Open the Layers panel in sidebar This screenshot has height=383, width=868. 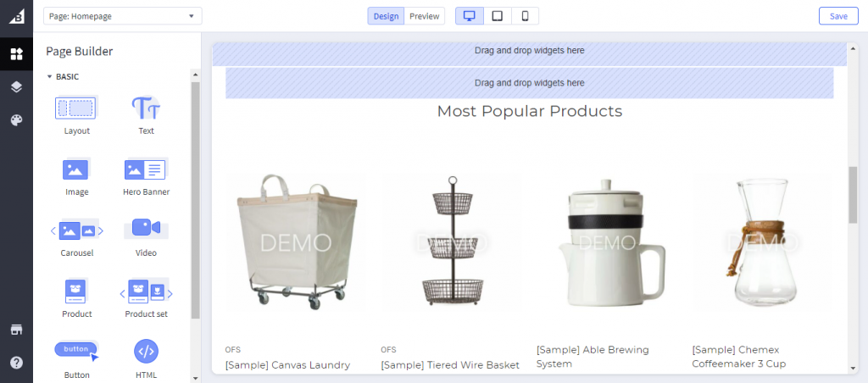coord(17,87)
